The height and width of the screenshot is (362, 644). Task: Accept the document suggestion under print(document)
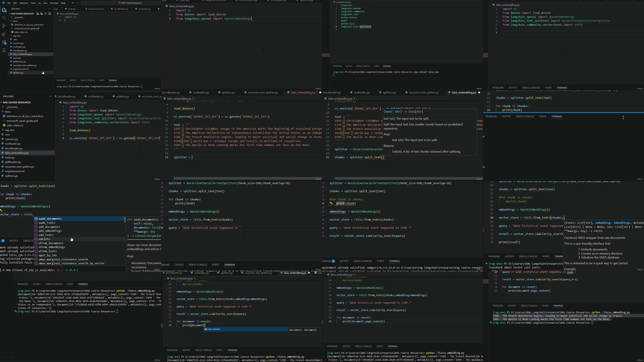(x=246, y=329)
